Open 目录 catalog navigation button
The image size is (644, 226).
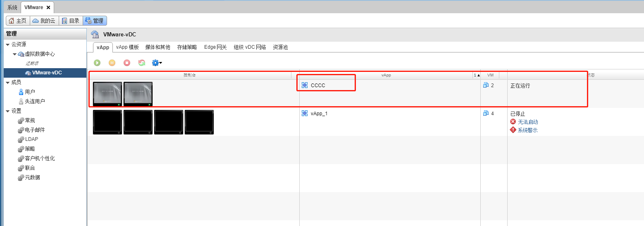click(71, 21)
